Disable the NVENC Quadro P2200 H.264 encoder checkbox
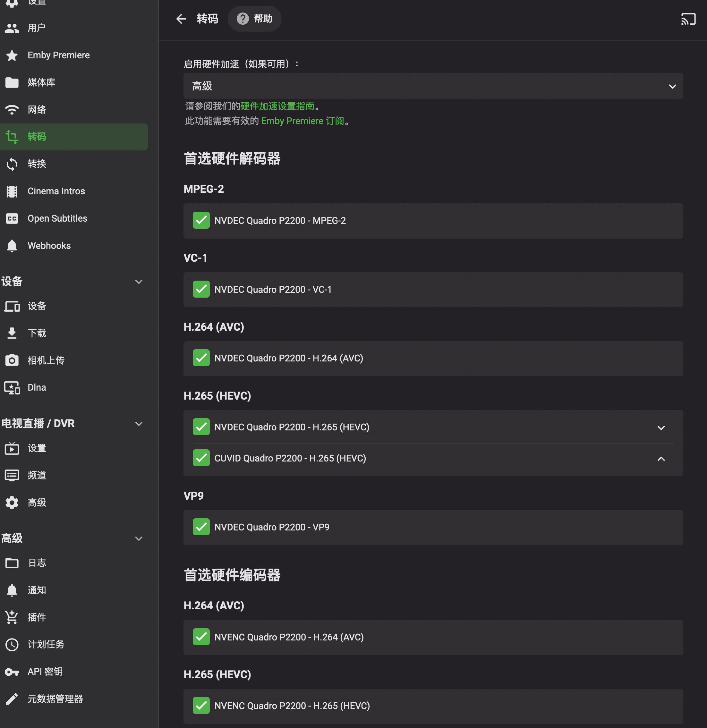 pos(201,637)
